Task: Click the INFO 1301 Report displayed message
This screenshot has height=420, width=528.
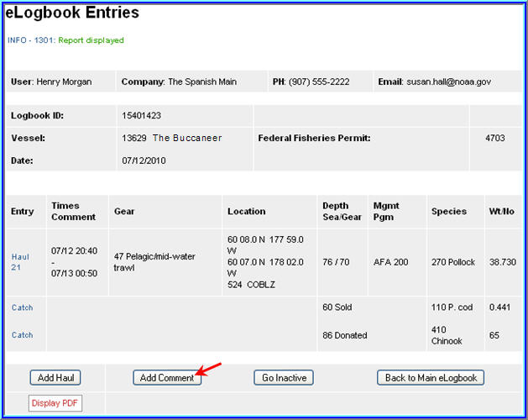Action: [65, 40]
